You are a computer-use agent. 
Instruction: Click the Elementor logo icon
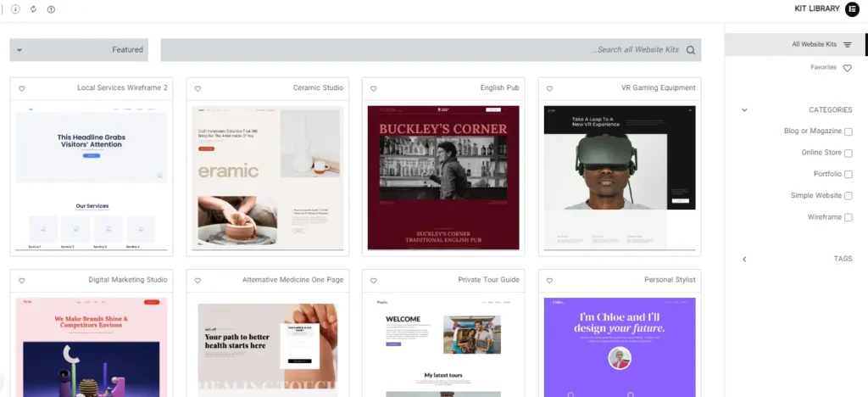click(852, 9)
